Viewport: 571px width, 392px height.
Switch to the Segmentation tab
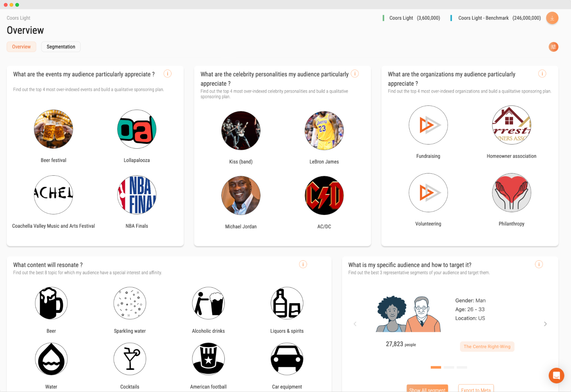point(61,46)
